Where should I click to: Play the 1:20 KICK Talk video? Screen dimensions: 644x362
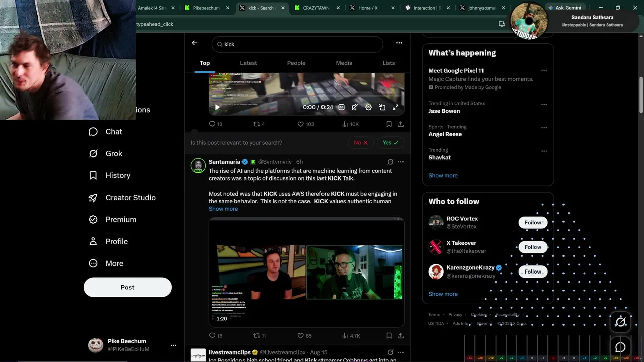click(306, 272)
